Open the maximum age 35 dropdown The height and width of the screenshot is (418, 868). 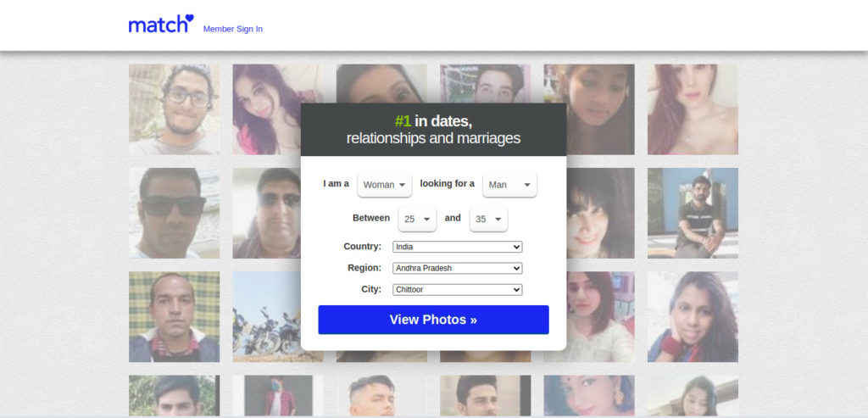click(489, 220)
